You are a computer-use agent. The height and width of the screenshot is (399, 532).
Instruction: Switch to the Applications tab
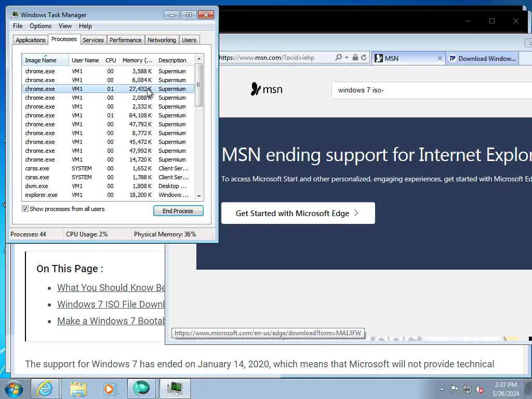click(31, 40)
